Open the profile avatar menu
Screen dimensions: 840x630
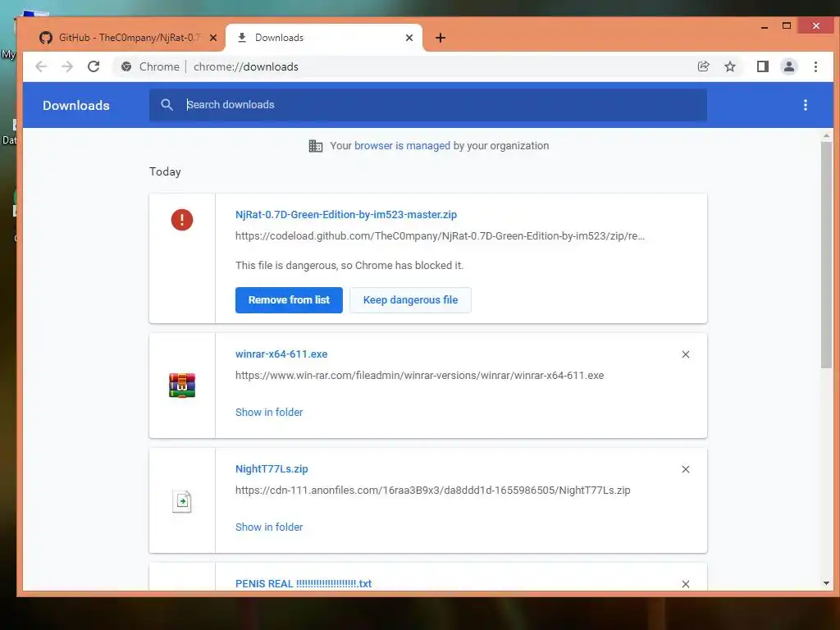tap(788, 66)
